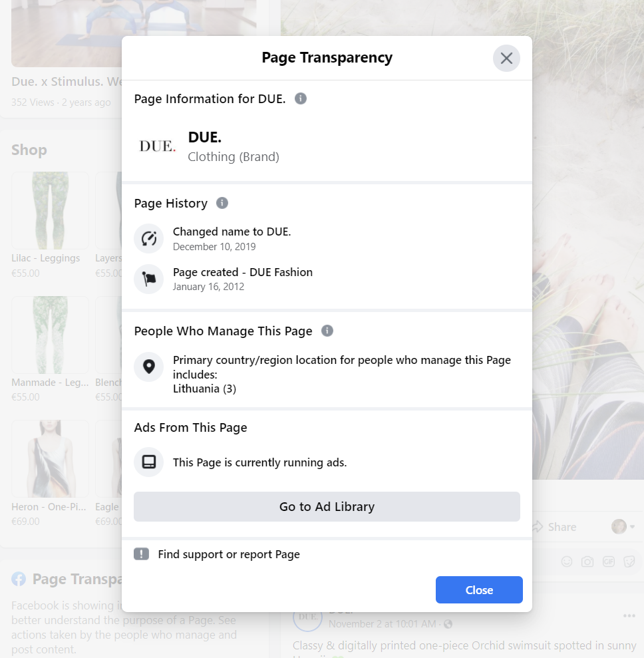Click the "Changed name to DUE." entry
The width and height of the screenshot is (644, 658).
click(232, 232)
